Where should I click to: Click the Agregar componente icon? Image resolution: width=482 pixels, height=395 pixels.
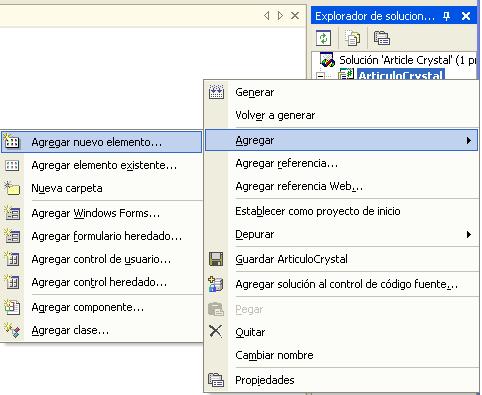[x=12, y=307]
